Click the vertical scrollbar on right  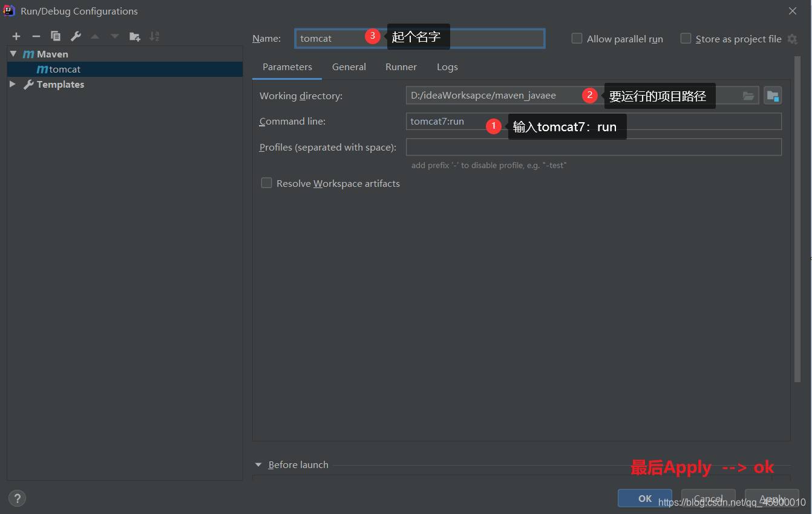(x=797, y=218)
